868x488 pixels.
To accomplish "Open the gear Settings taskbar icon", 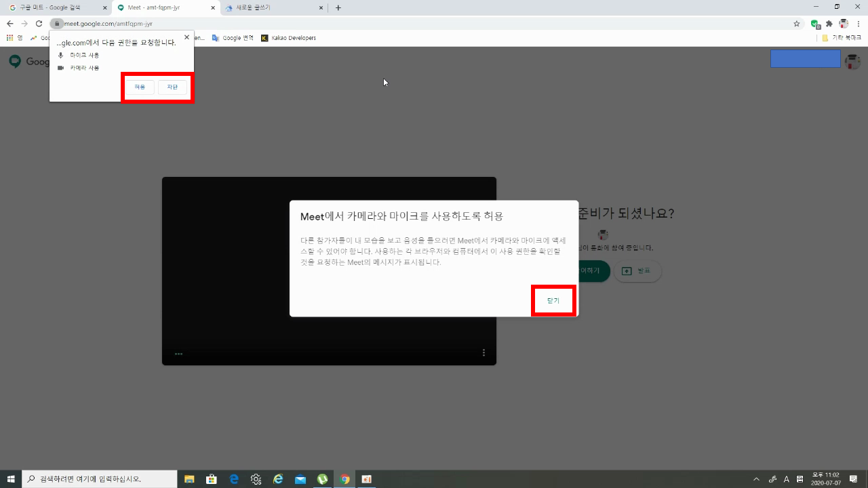I will (256, 479).
